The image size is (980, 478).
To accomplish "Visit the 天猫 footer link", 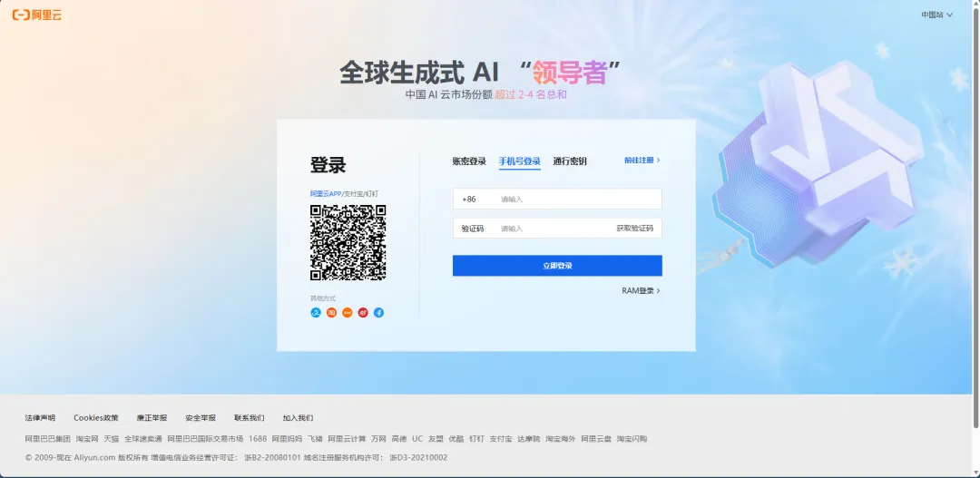I will (112, 439).
